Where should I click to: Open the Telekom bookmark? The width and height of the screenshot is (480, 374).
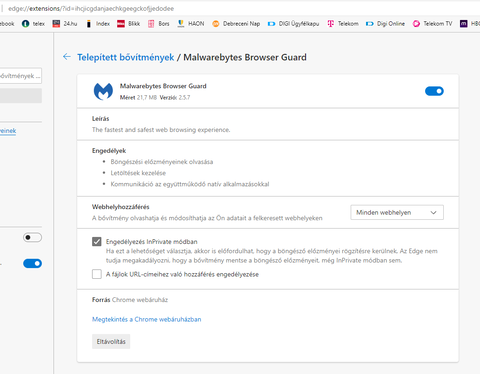pos(343,24)
